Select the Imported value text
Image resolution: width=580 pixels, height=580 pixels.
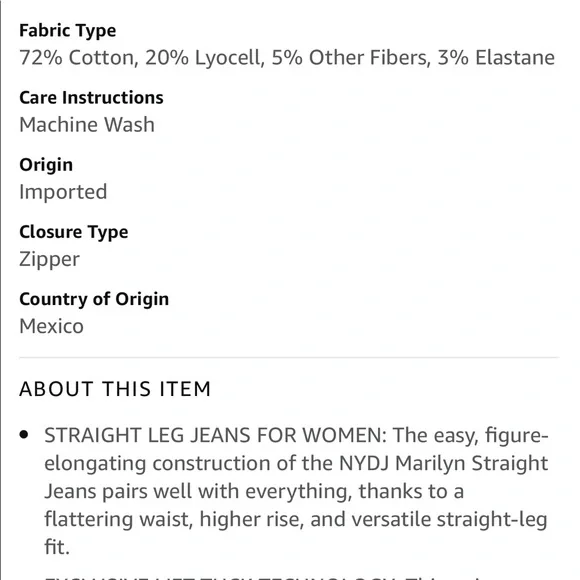(63, 192)
